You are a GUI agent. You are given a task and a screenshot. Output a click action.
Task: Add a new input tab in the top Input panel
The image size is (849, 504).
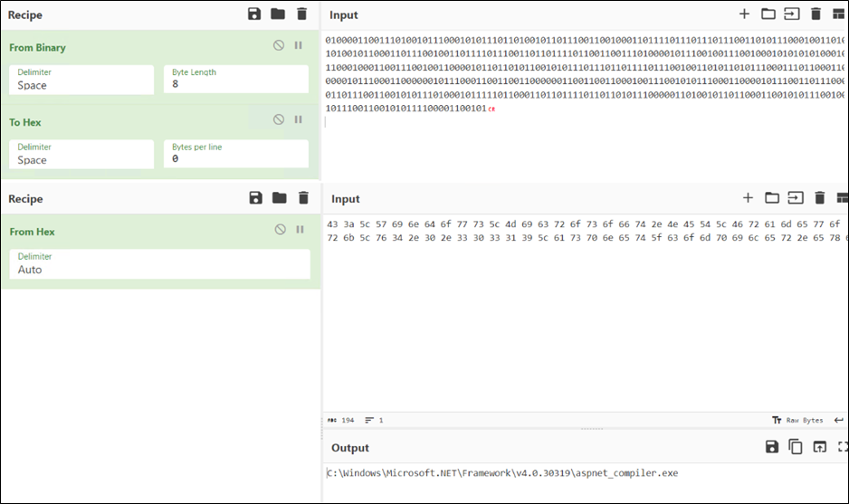coord(744,14)
